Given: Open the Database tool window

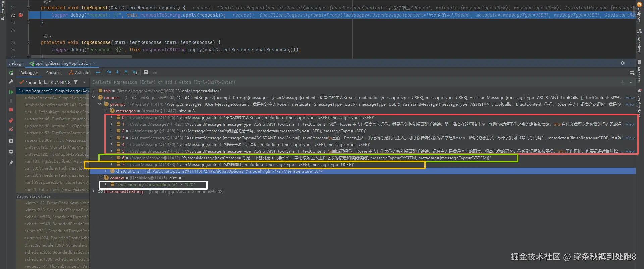Looking at the screenshot, I should [639, 71].
